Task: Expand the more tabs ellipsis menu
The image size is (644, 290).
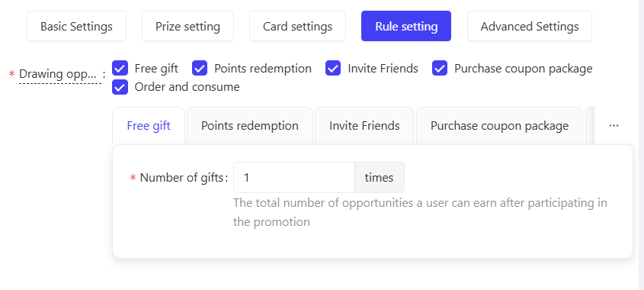Action: [614, 125]
